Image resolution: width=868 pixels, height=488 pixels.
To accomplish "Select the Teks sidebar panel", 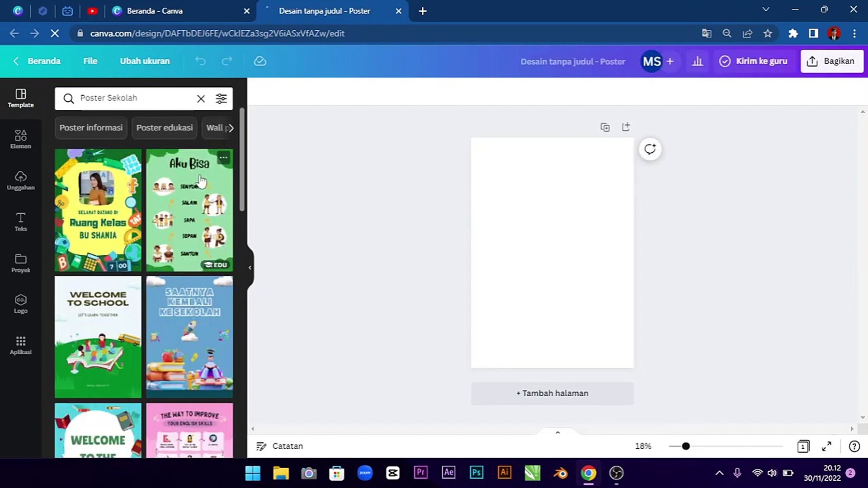I will click(20, 222).
